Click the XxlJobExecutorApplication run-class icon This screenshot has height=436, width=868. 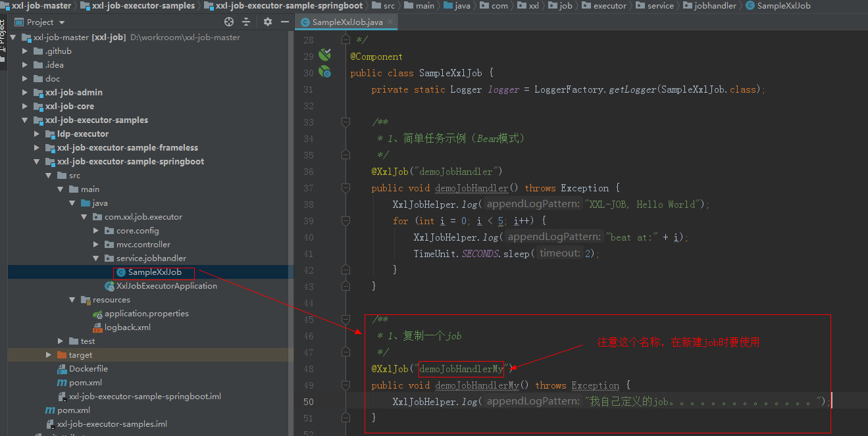pyautogui.click(x=109, y=286)
